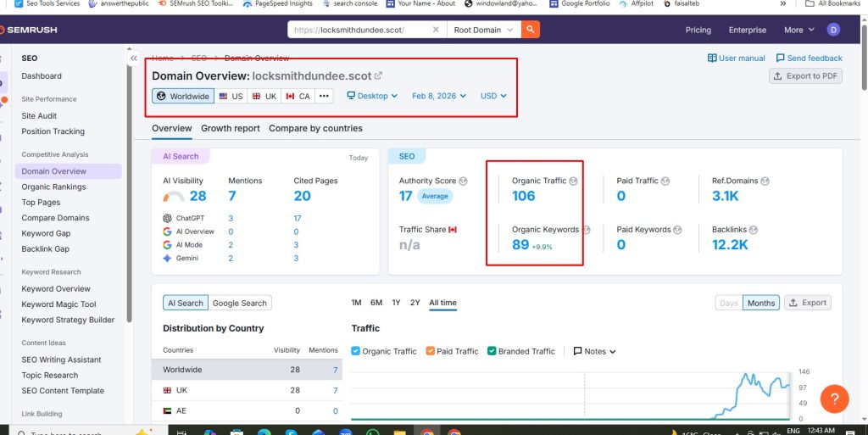
Task: Open the orange help question-mark button
Action: click(834, 399)
